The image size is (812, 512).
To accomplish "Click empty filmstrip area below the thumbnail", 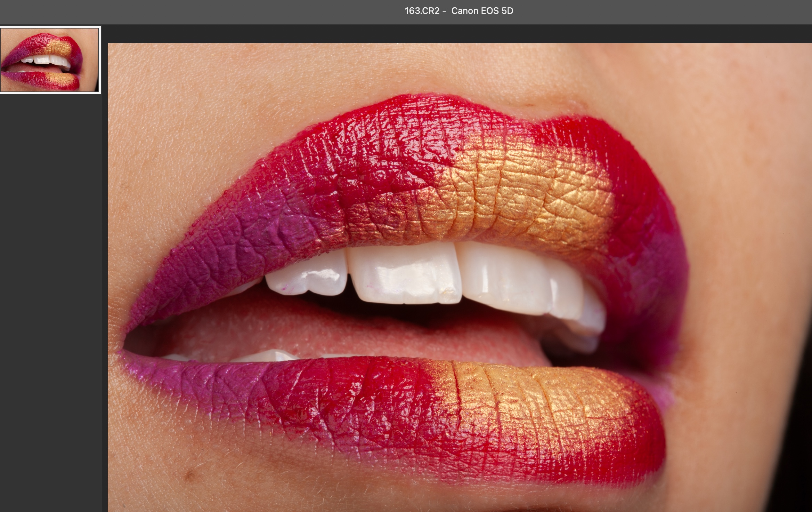I will pos(50,278).
